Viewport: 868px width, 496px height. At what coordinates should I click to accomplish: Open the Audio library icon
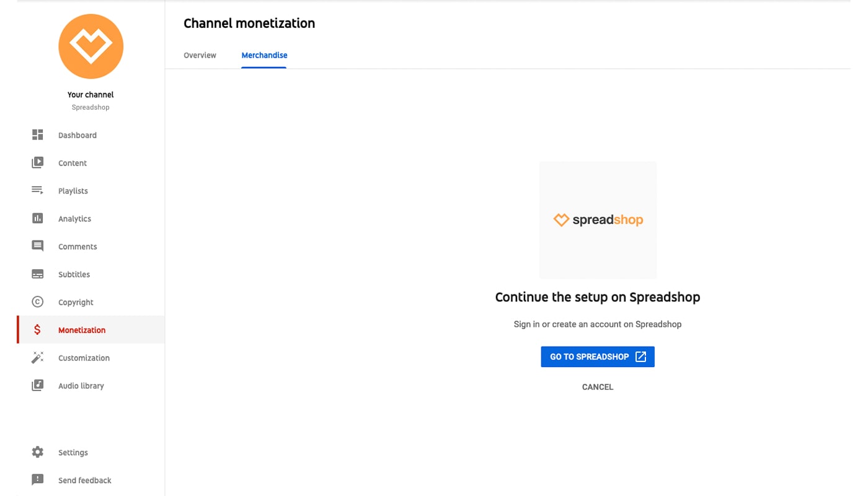38,386
